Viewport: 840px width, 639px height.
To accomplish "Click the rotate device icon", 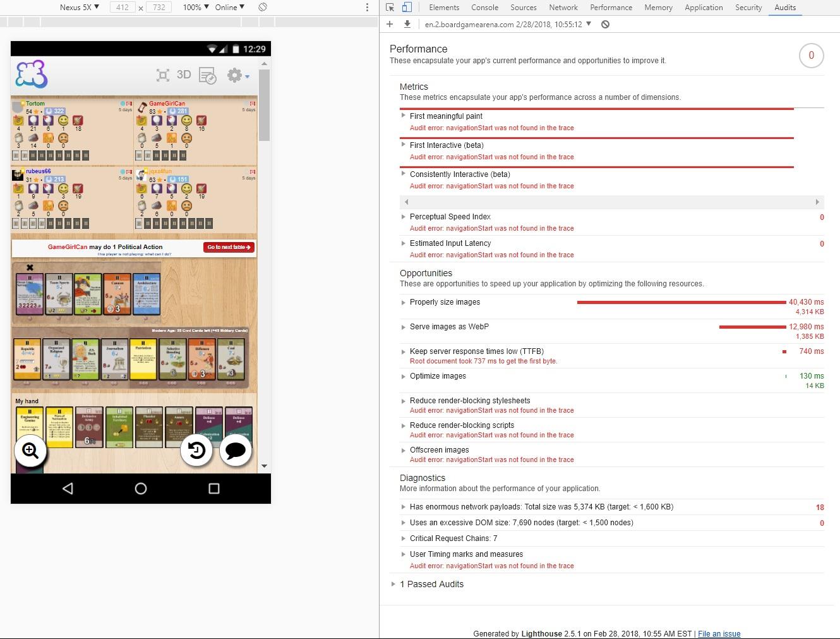I will [263, 7].
